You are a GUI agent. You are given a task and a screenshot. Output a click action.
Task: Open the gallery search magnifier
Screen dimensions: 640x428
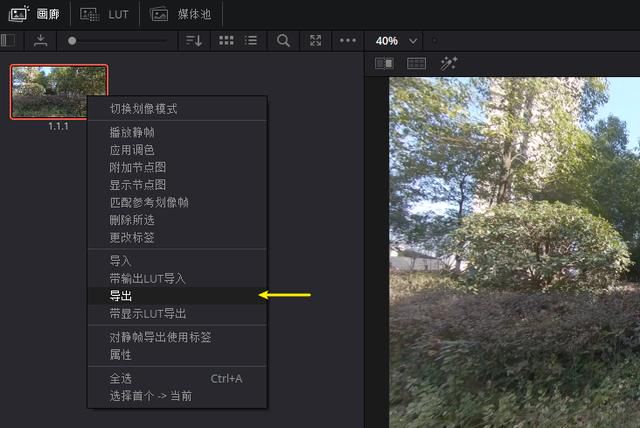pyautogui.click(x=283, y=40)
